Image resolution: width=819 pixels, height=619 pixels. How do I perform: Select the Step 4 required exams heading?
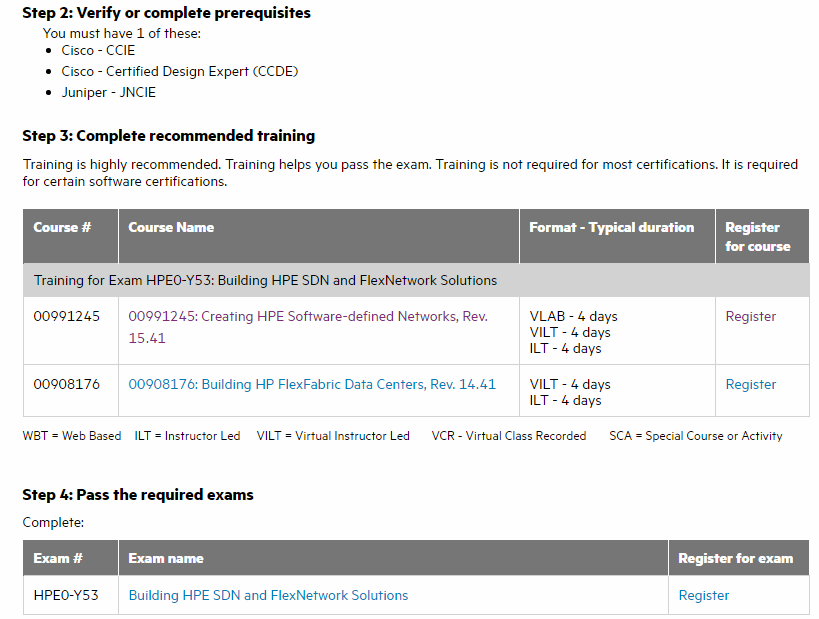click(138, 495)
